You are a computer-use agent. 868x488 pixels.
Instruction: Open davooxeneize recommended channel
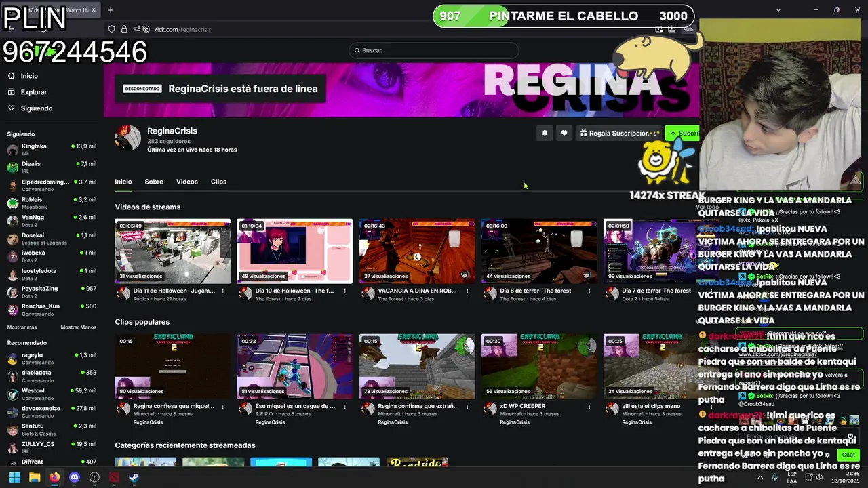(52, 411)
